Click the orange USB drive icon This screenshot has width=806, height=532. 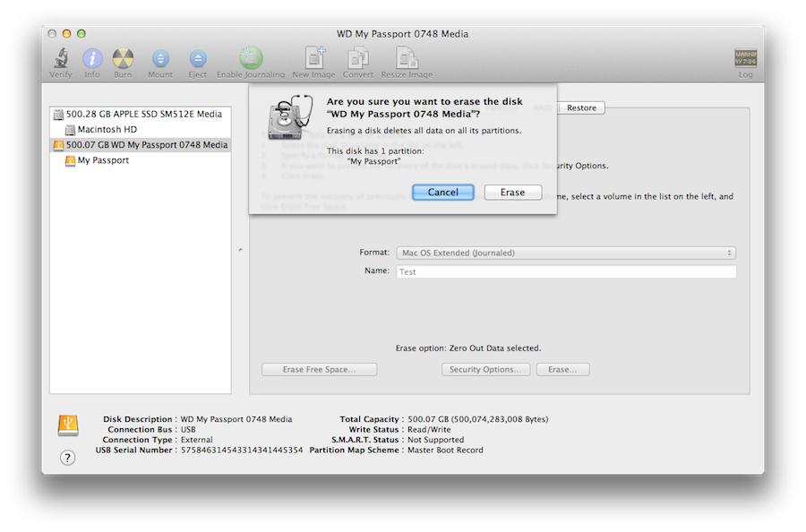click(68, 425)
